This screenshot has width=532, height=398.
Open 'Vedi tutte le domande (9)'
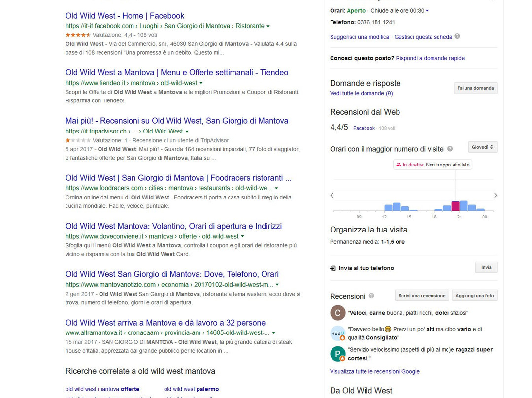click(362, 93)
